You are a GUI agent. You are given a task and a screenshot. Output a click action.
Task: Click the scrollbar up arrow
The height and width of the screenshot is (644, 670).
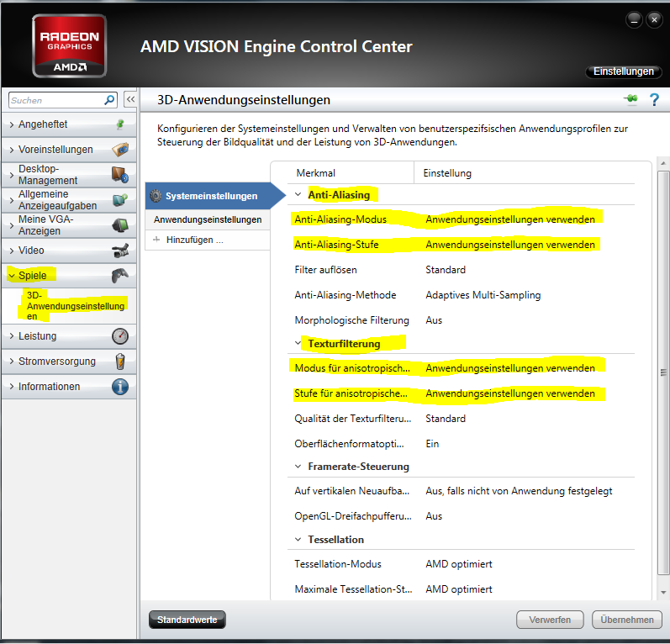pos(663,163)
